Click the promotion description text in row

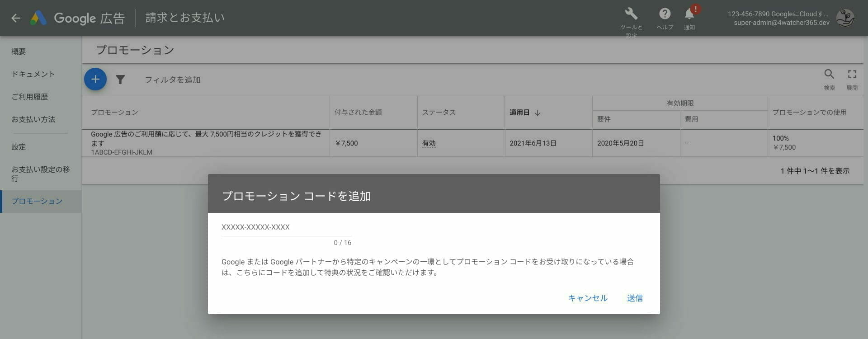point(206,139)
